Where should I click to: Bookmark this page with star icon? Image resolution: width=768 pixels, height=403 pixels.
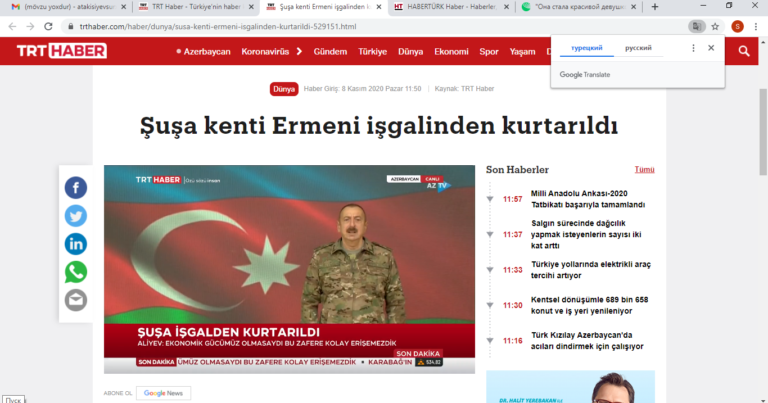[715, 26]
